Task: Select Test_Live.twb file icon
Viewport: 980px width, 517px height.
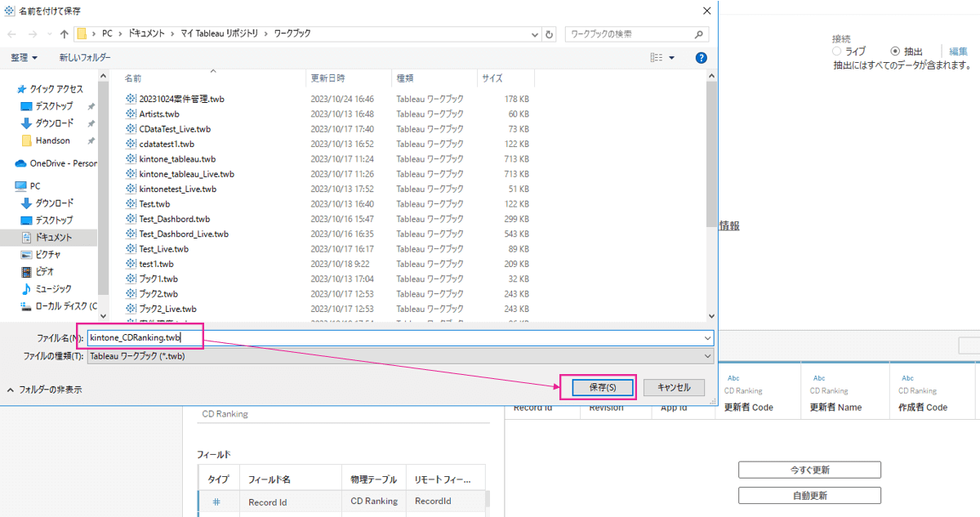Action: click(131, 249)
